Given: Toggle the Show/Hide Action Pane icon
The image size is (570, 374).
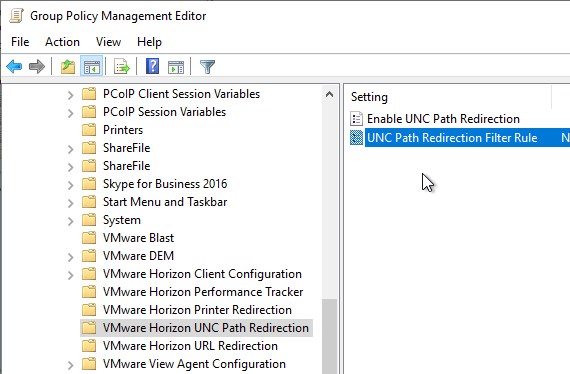Looking at the screenshot, I should tap(176, 67).
